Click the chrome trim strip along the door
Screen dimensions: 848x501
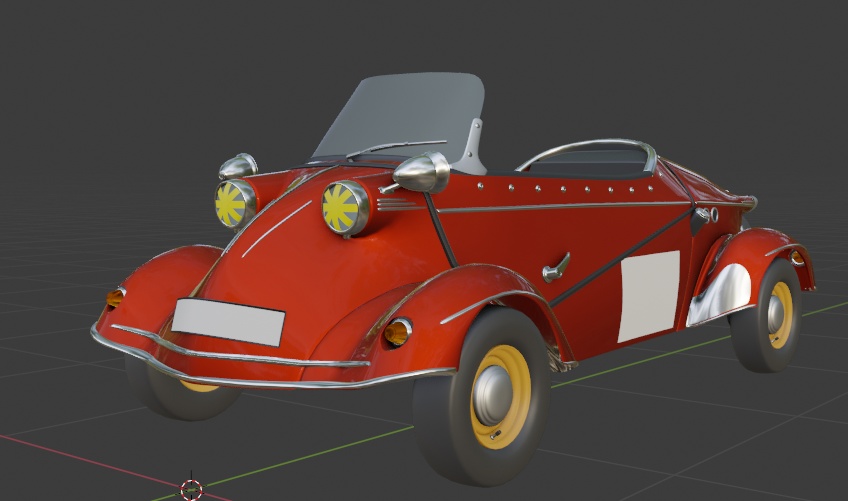click(565, 207)
